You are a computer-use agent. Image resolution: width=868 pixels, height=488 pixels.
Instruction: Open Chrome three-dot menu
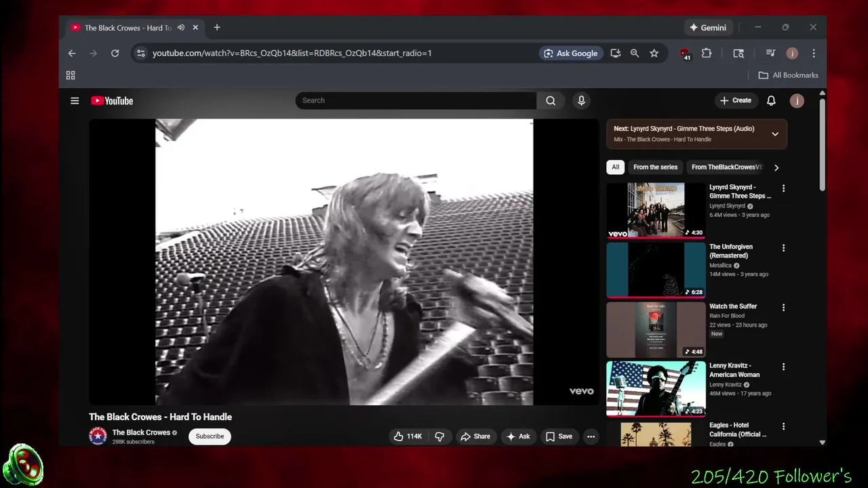[x=814, y=53]
